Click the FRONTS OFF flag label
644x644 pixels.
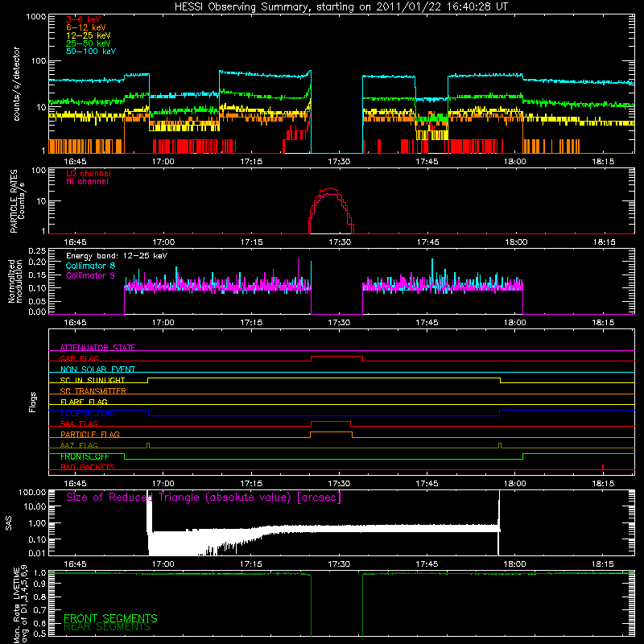pos(85,456)
